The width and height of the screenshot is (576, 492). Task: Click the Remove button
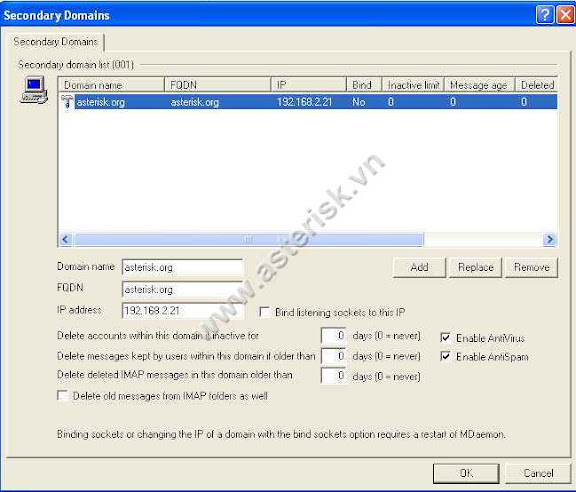tap(532, 267)
